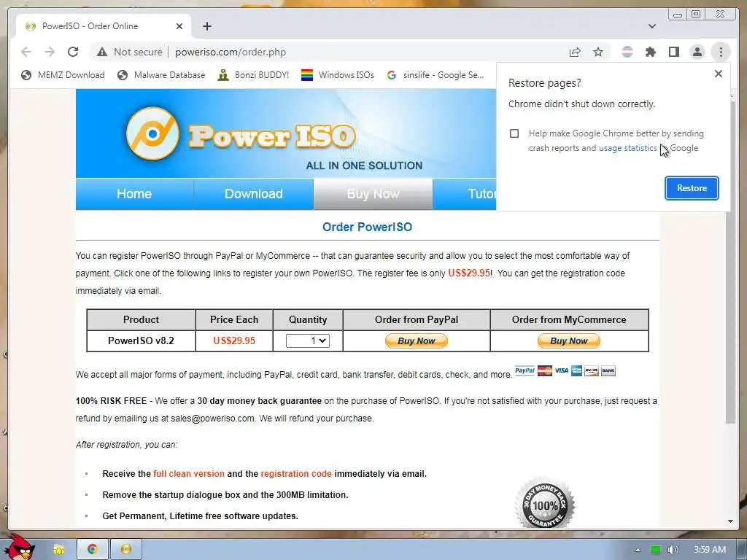Click the usage statistics link
Screen dimensions: 747x560
627,148
